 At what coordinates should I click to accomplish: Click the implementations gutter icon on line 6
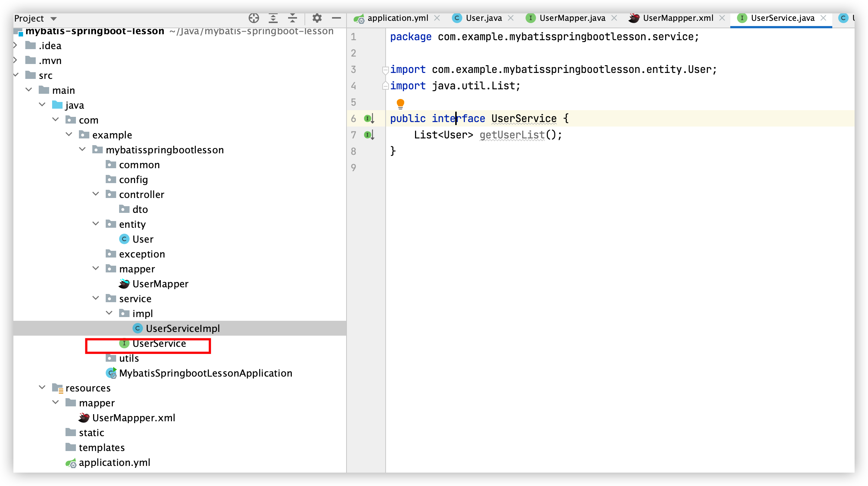tap(368, 119)
